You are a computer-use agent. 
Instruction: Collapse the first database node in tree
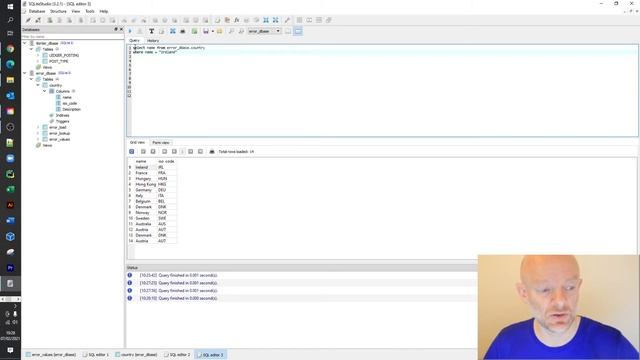tap(24, 43)
